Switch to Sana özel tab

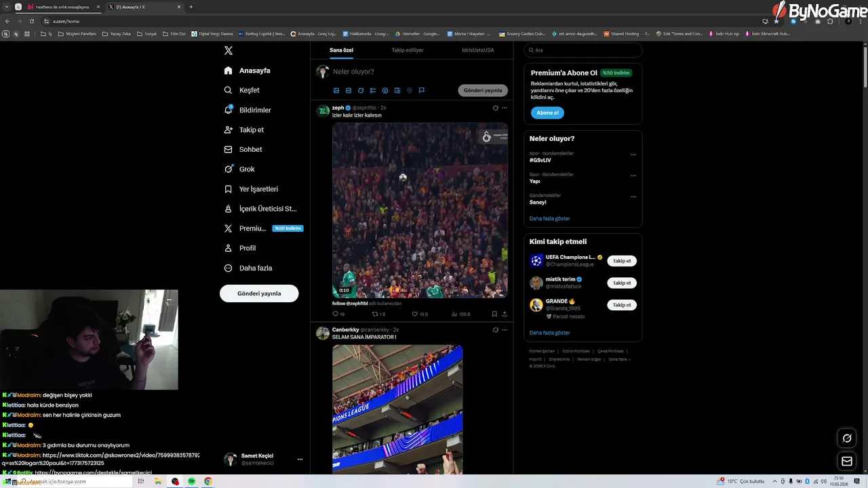[341, 50]
